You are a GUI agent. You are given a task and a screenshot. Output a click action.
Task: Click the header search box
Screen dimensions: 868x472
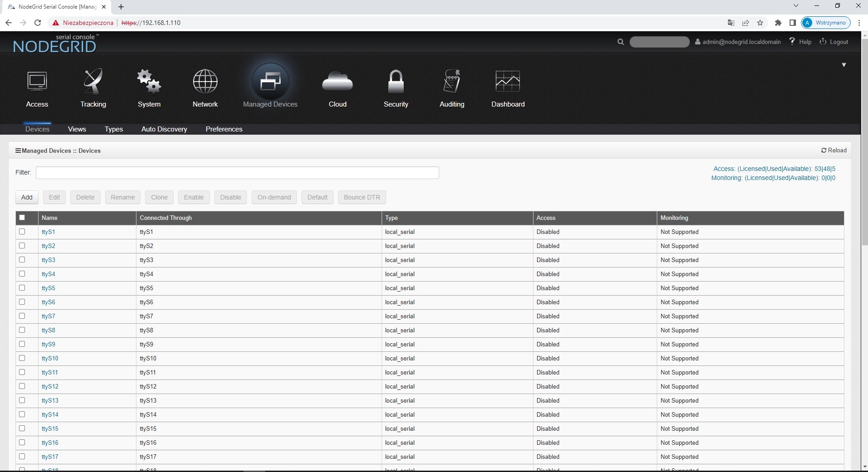(659, 42)
